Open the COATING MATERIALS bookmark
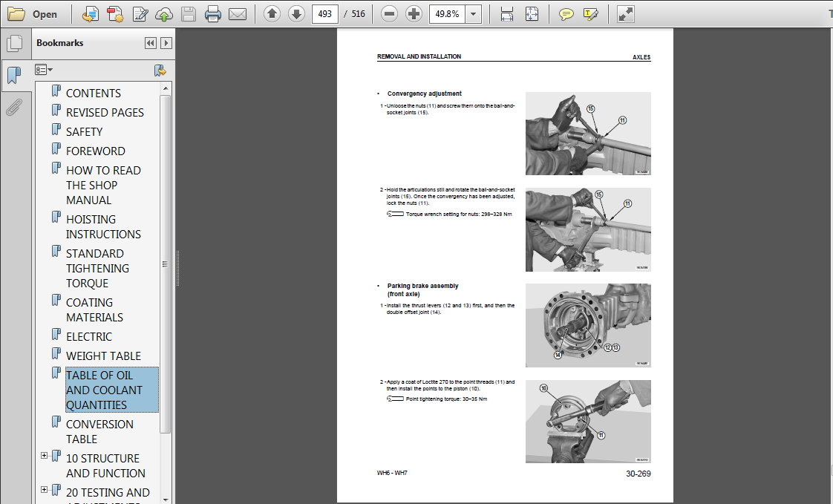 94,310
